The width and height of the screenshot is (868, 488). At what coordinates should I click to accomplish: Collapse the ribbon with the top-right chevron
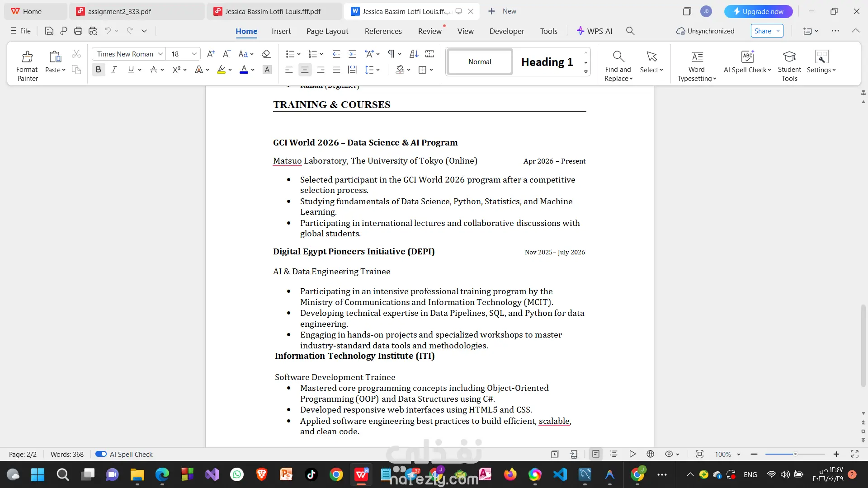[855, 31]
